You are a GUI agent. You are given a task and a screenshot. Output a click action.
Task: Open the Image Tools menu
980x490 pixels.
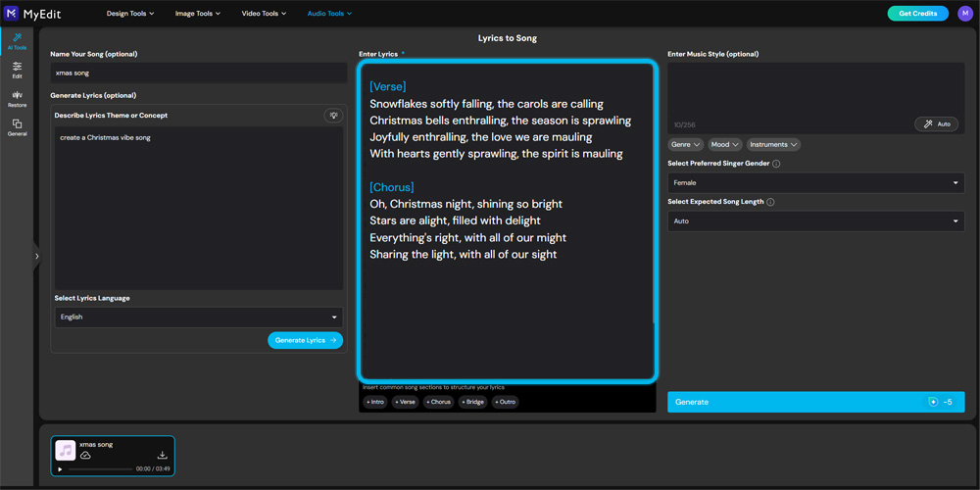tap(198, 13)
